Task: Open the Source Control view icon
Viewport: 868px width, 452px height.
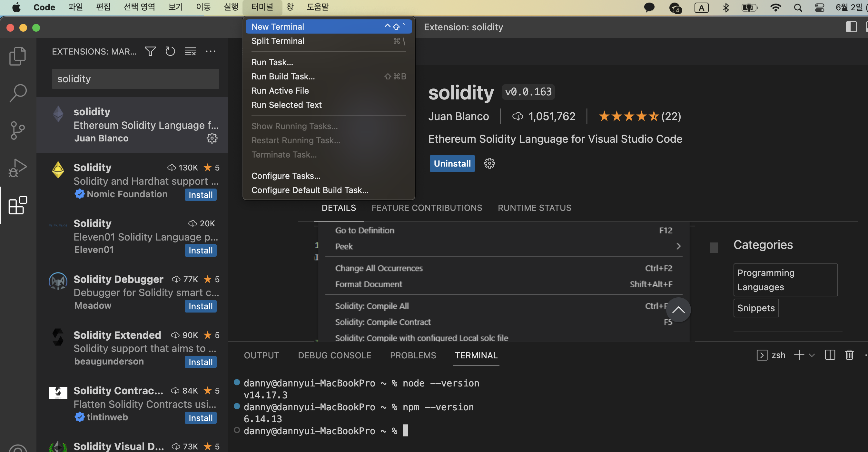Action: [17, 130]
